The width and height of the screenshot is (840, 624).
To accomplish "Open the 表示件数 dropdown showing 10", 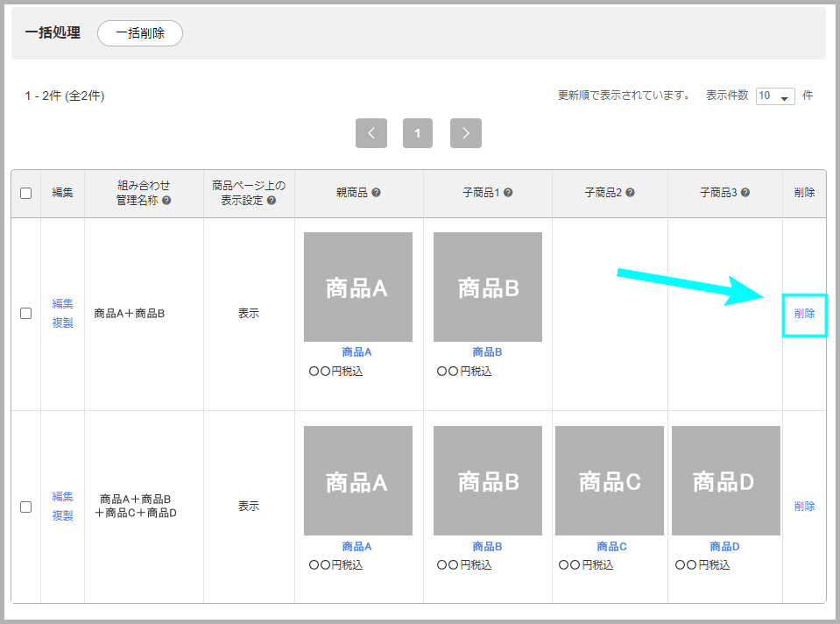I will pos(774,96).
